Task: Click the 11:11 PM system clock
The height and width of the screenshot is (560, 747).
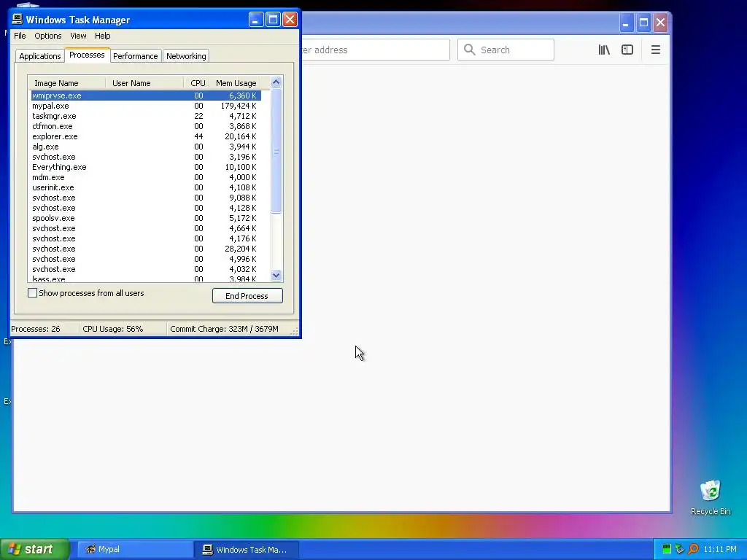Action: [x=720, y=549]
